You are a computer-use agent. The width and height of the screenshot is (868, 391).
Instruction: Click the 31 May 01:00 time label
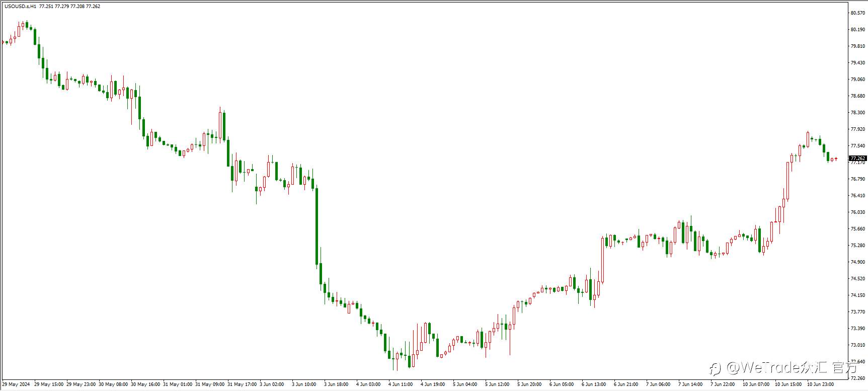pos(178,384)
